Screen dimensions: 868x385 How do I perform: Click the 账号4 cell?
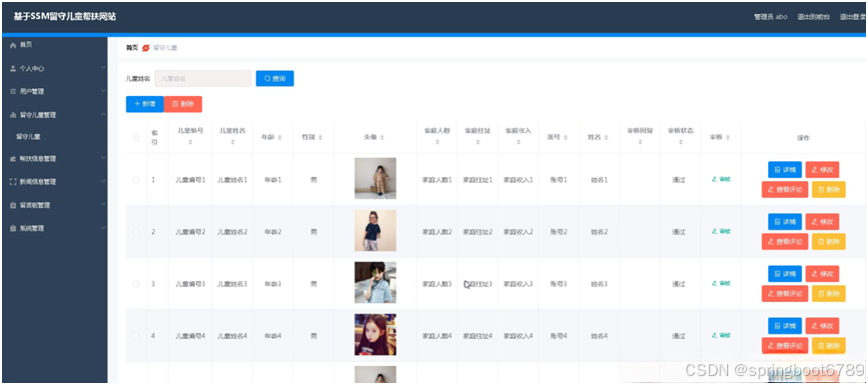pyautogui.click(x=558, y=336)
